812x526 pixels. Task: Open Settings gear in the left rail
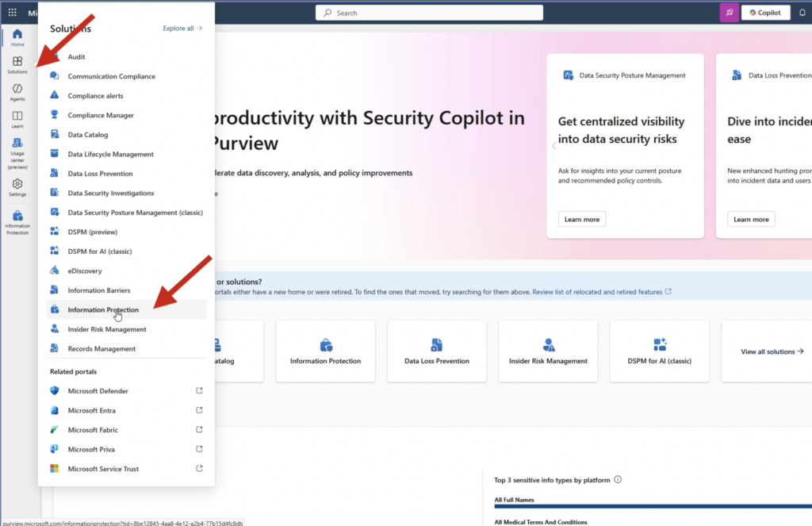pyautogui.click(x=17, y=187)
